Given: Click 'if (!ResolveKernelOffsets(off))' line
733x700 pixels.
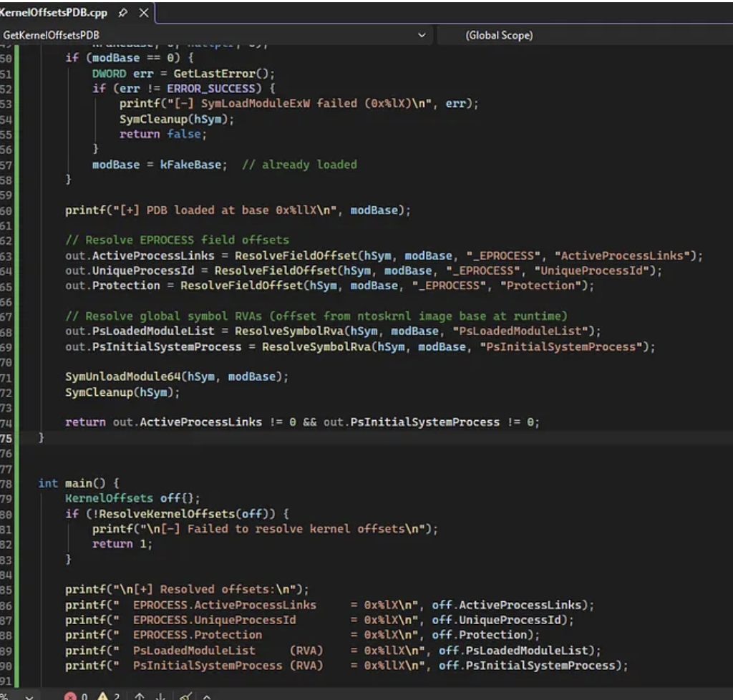Looking at the screenshot, I should pos(177,514).
